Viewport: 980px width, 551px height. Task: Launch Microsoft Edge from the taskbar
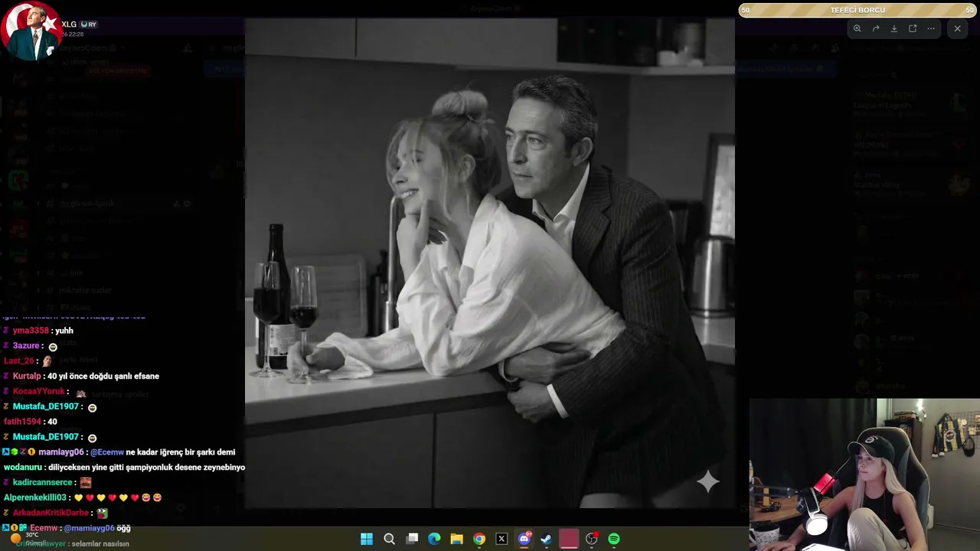pyautogui.click(x=434, y=539)
